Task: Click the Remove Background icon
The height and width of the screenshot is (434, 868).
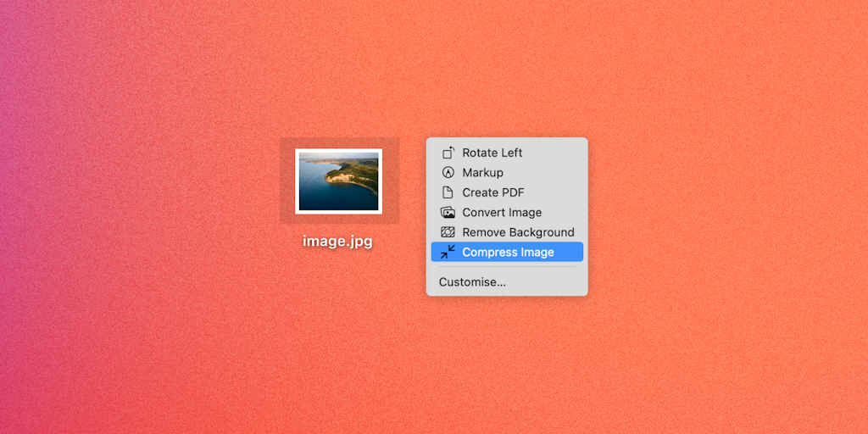Action: coord(448,232)
